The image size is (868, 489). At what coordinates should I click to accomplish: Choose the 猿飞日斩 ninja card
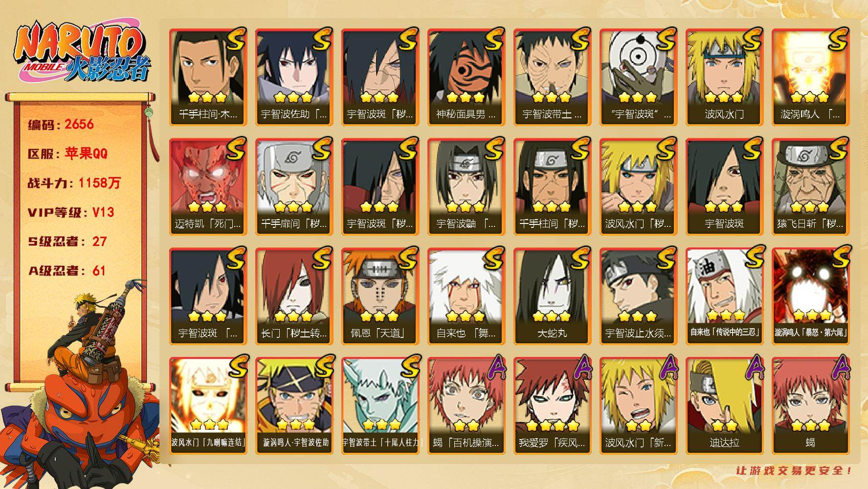click(810, 187)
